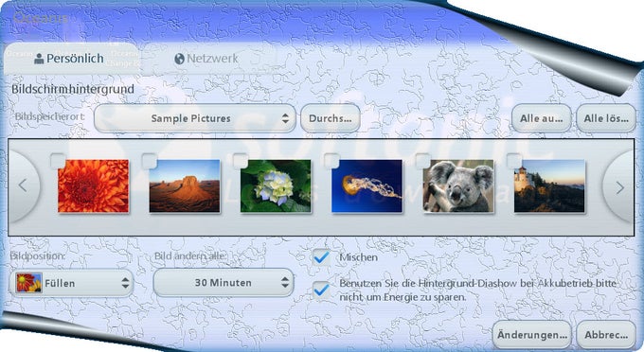
Task: Select the jellyfish thumbnail
Action: [367, 185]
